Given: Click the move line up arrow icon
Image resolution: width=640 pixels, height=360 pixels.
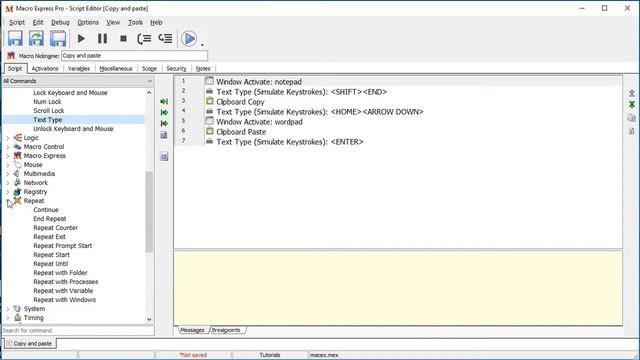Looking at the screenshot, I should pyautogui.click(x=632, y=93).
